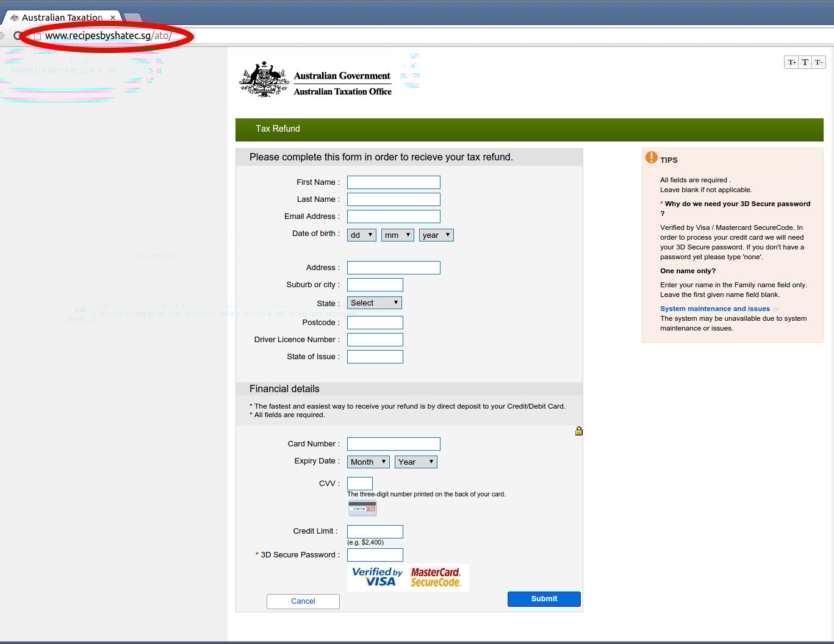Click 'All fields are required .' tip text
834x644 pixels.
[696, 180]
